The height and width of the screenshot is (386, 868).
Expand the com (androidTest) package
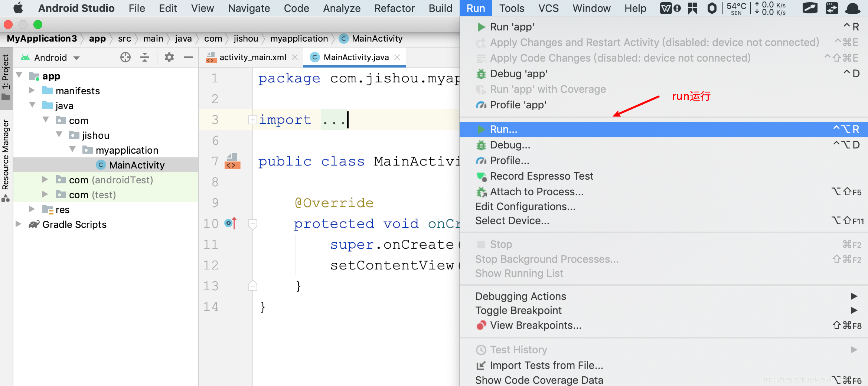point(45,180)
